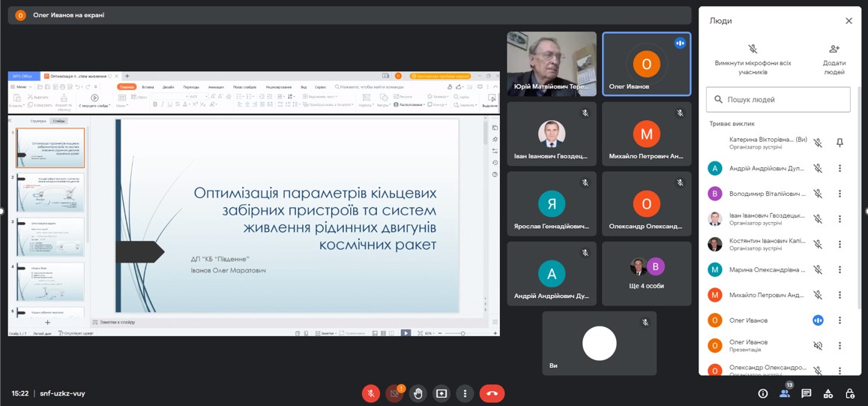Open more actions for Андрій Андрійович
Image resolution: width=868 pixels, height=406 pixels.
click(840, 169)
